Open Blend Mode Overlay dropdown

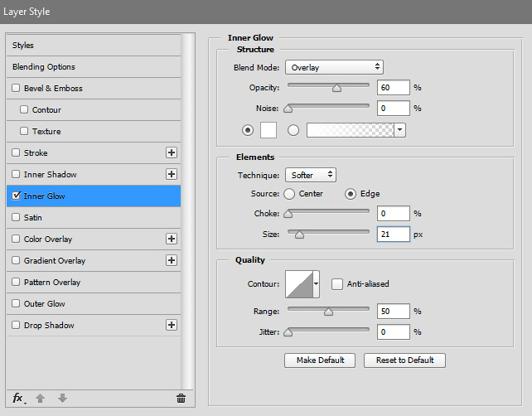(334, 67)
